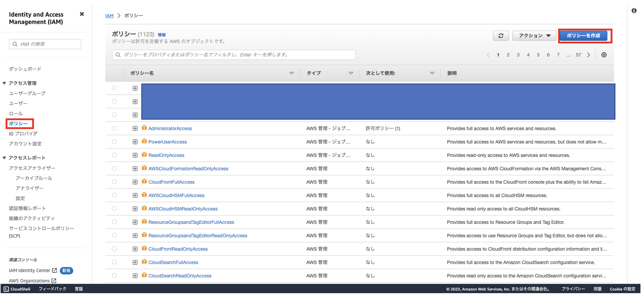Close the IAM navigation panel
This screenshot has height=297, width=644.
[82, 14]
